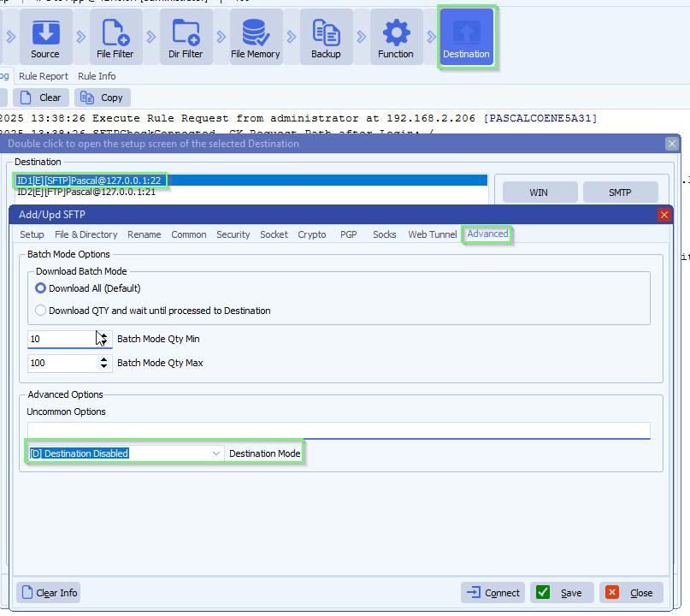Click the Clear log button
690x616 pixels.
point(41,98)
